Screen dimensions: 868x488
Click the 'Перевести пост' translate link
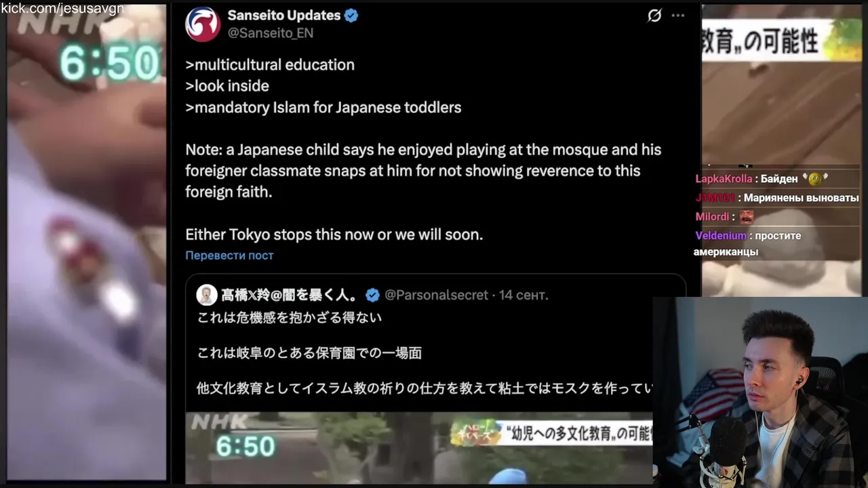pyautogui.click(x=229, y=256)
